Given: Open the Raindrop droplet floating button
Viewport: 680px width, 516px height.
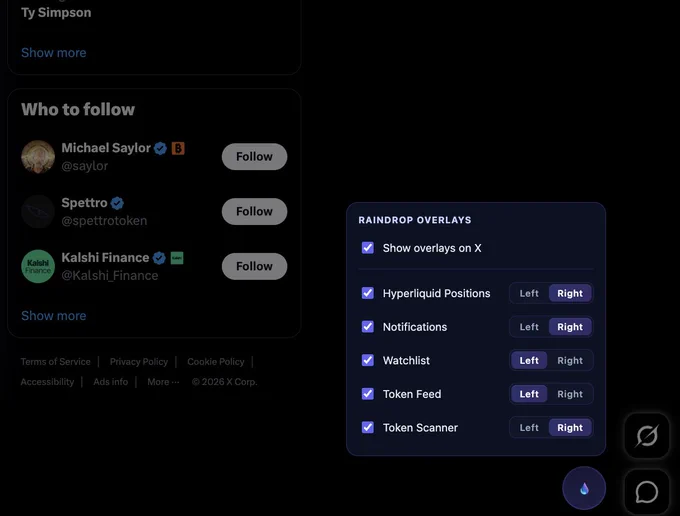Looking at the screenshot, I should pos(584,488).
